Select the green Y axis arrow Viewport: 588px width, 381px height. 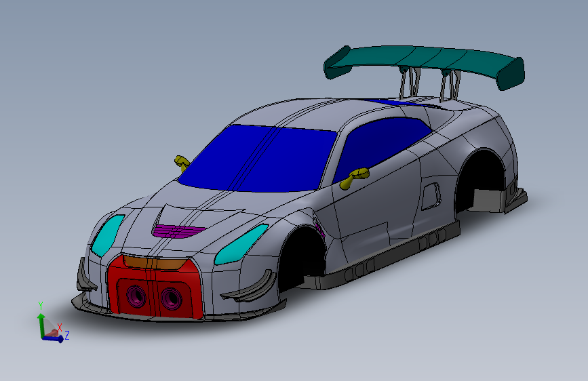point(41,325)
